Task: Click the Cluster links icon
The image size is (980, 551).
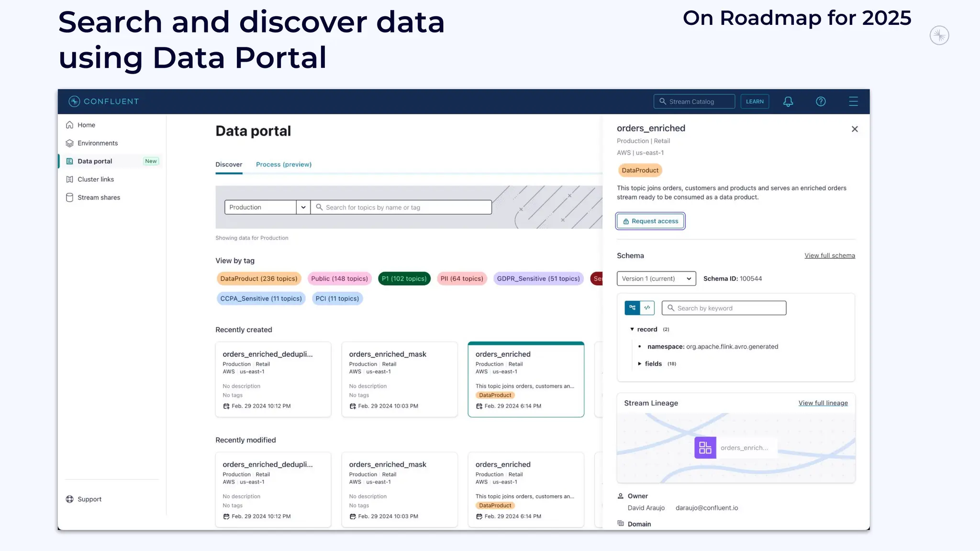Action: pos(69,179)
